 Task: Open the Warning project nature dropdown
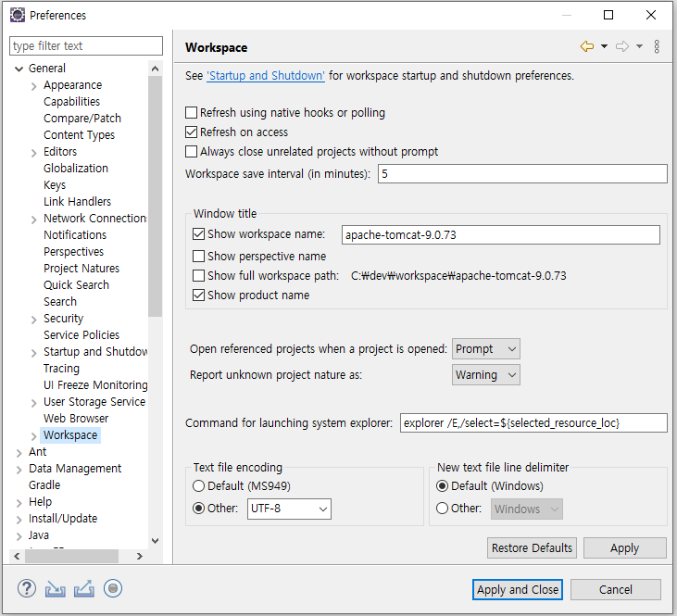pos(485,374)
